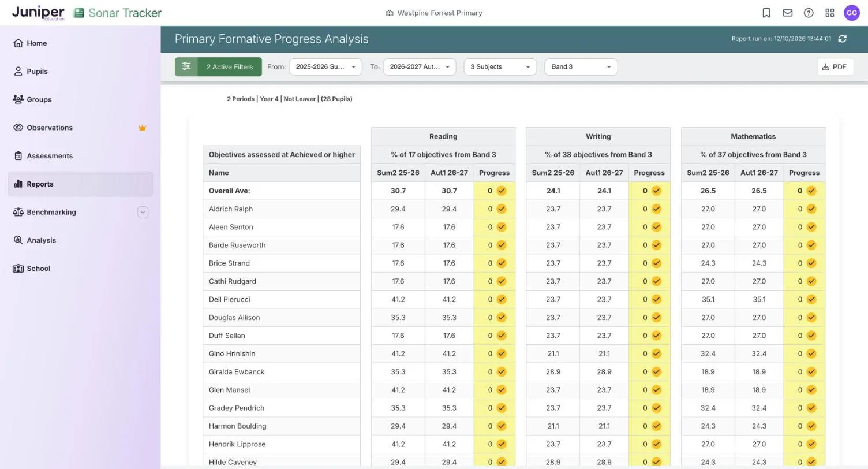The image size is (868, 469).
Task: Click pupil name Barde Ruseworth
Action: click(x=237, y=245)
